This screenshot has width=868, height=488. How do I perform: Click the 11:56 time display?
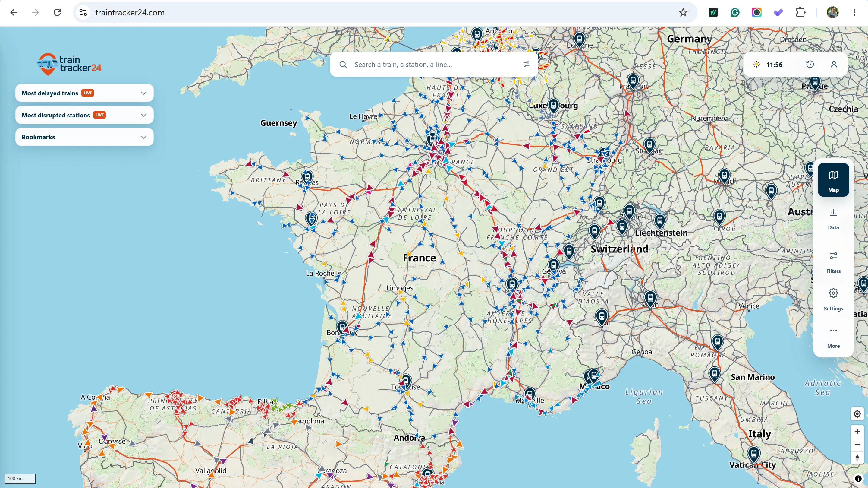click(x=774, y=65)
